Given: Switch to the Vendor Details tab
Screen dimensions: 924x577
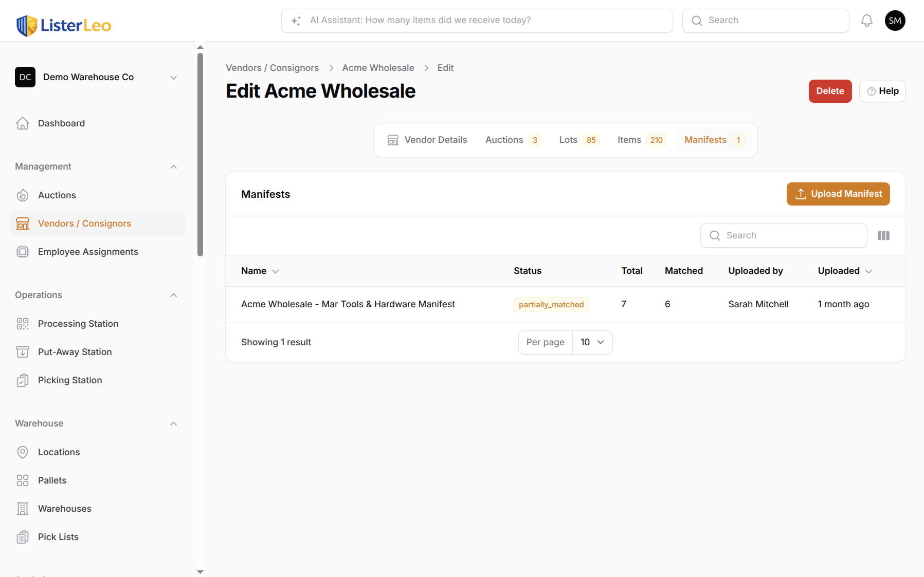Looking at the screenshot, I should (x=427, y=140).
